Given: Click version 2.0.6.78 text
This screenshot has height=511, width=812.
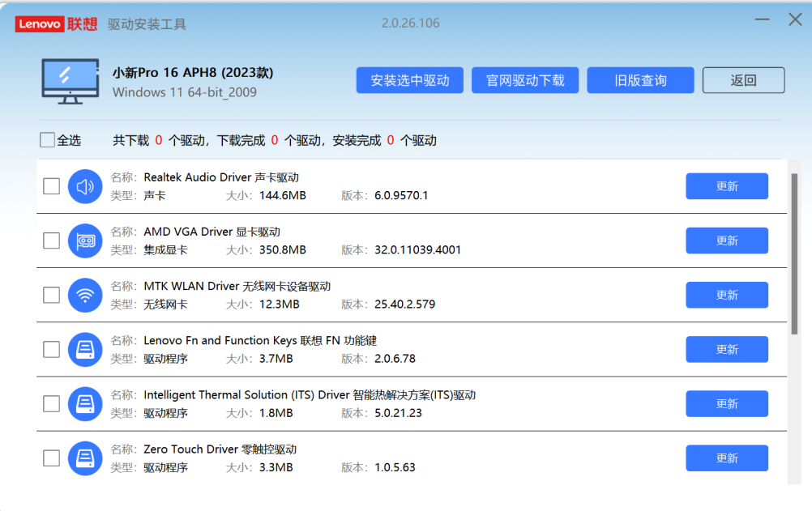Looking at the screenshot, I should point(395,359).
